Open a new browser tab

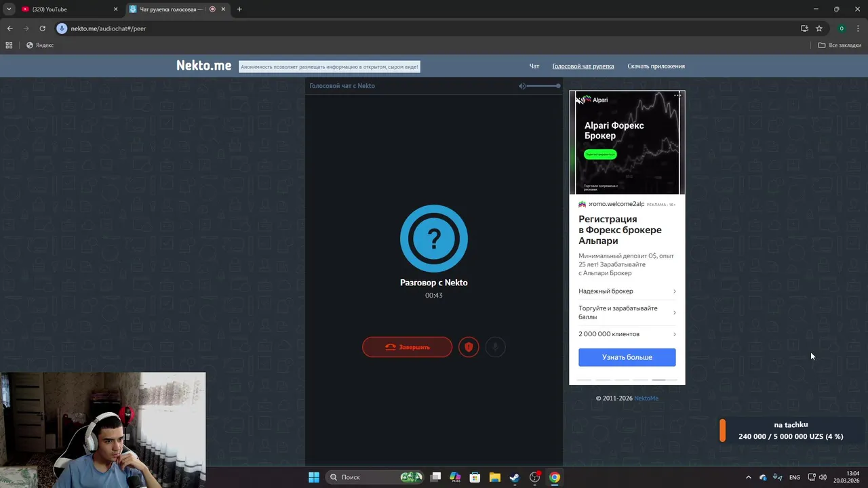tap(239, 9)
